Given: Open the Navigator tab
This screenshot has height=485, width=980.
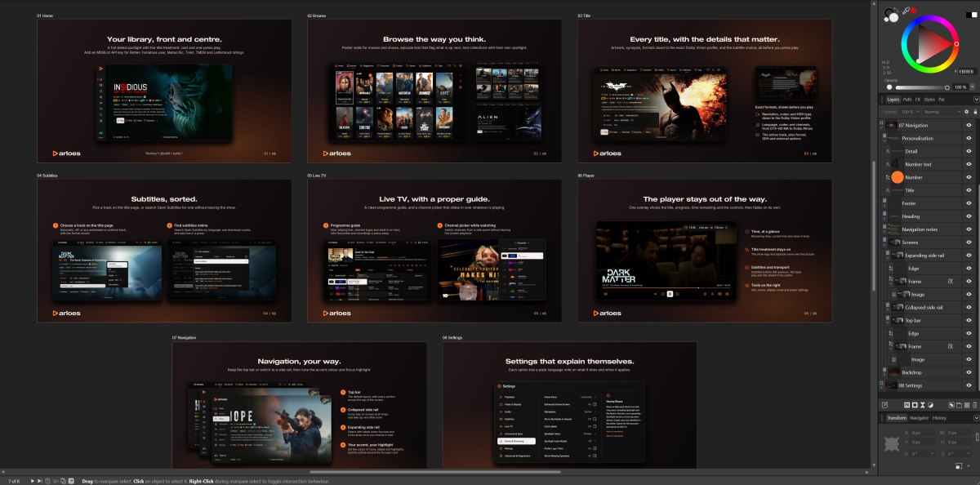Looking at the screenshot, I should coord(920,418).
